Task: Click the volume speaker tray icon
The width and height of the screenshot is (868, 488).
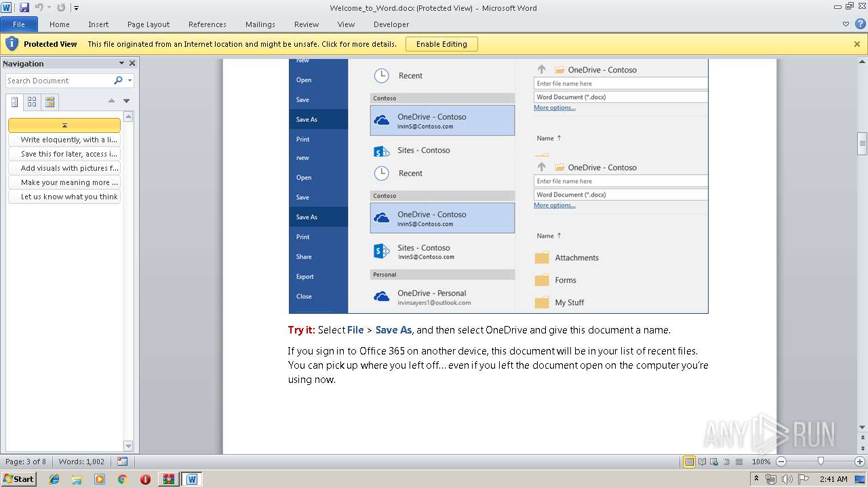Action: click(x=787, y=479)
